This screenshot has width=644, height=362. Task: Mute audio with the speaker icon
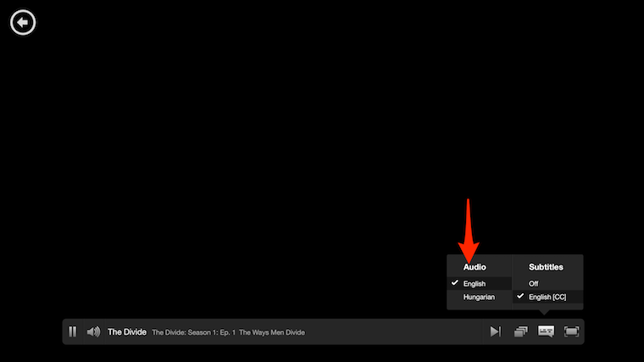click(x=93, y=331)
